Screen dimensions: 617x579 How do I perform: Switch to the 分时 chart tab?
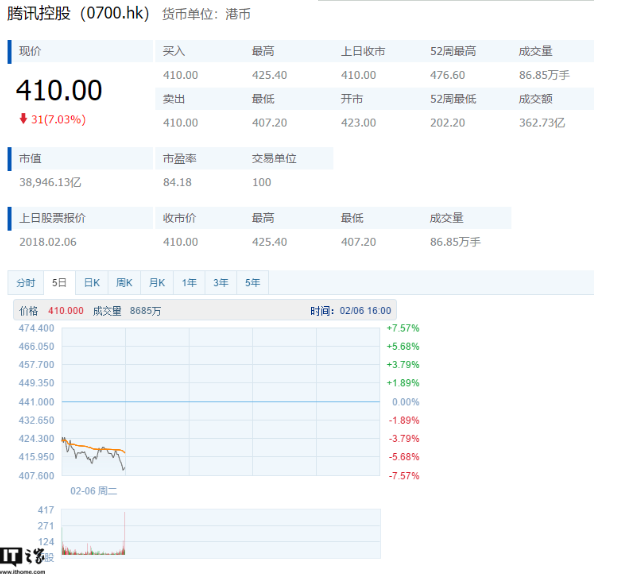click(26, 283)
